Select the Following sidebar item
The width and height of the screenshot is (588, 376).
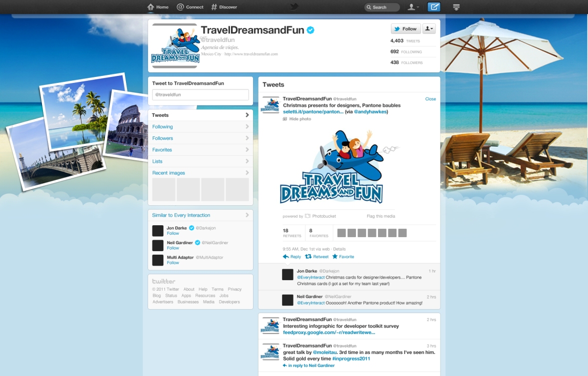tap(200, 127)
